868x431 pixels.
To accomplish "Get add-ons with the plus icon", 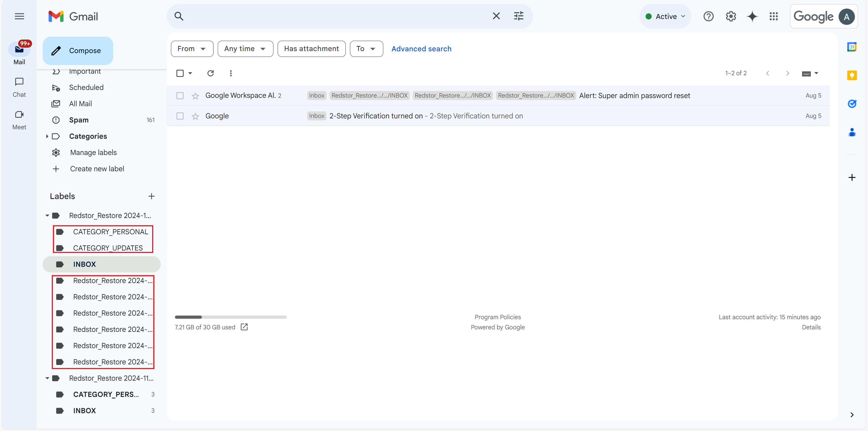I will (852, 178).
